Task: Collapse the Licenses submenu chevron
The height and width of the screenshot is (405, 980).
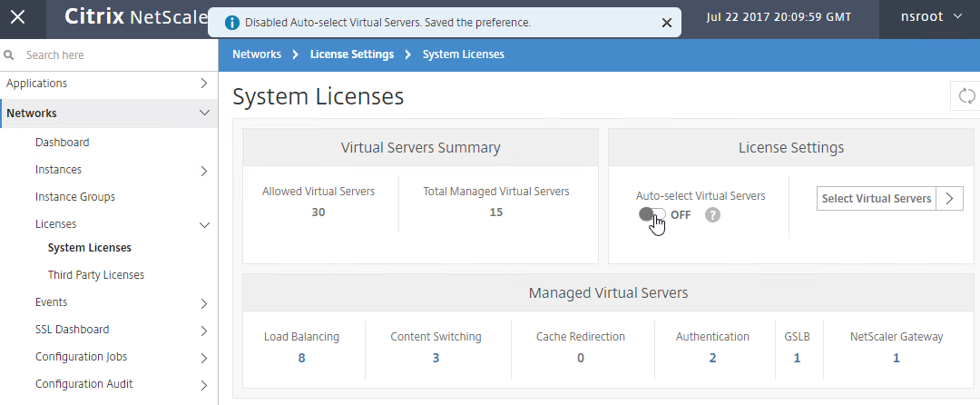Action: 204,225
